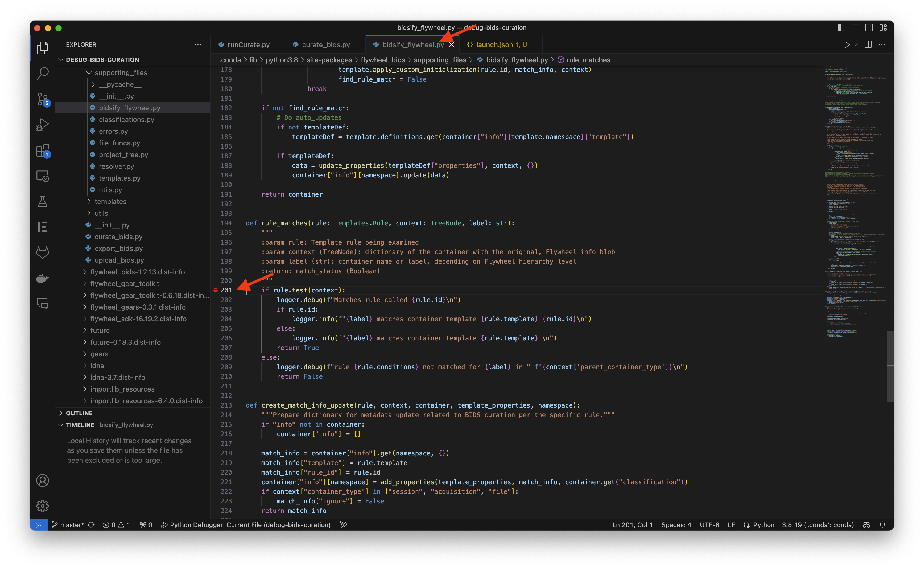This screenshot has width=924, height=570.
Task: Open run button dropdown arrow
Action: point(856,44)
